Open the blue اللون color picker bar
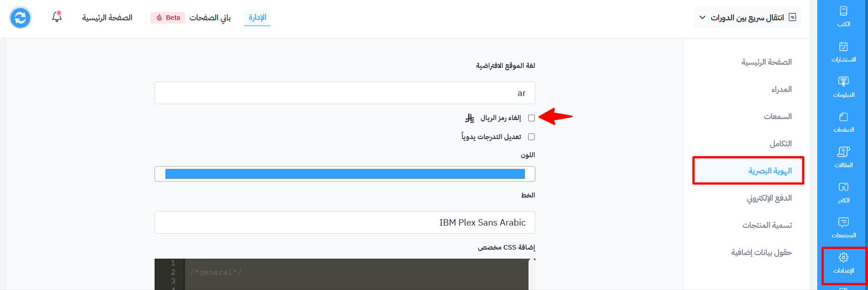Screen dimensions: 868x290 point(345,174)
